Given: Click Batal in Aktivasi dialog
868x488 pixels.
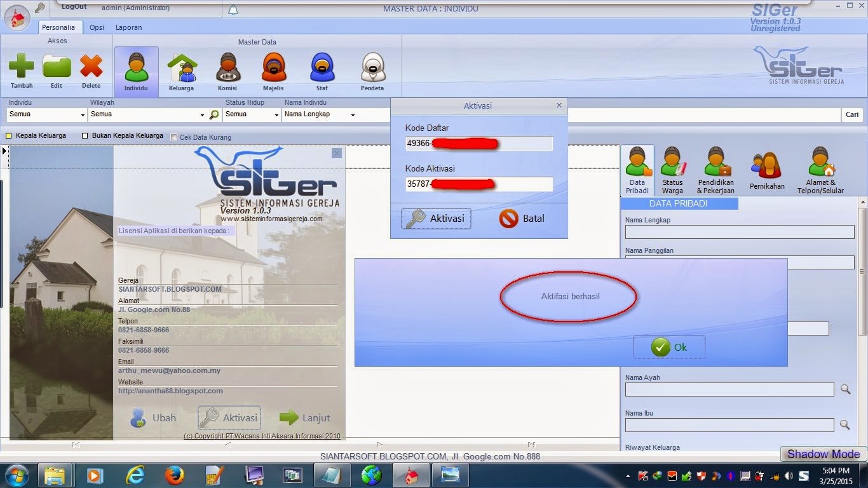Looking at the screenshot, I should point(522,219).
